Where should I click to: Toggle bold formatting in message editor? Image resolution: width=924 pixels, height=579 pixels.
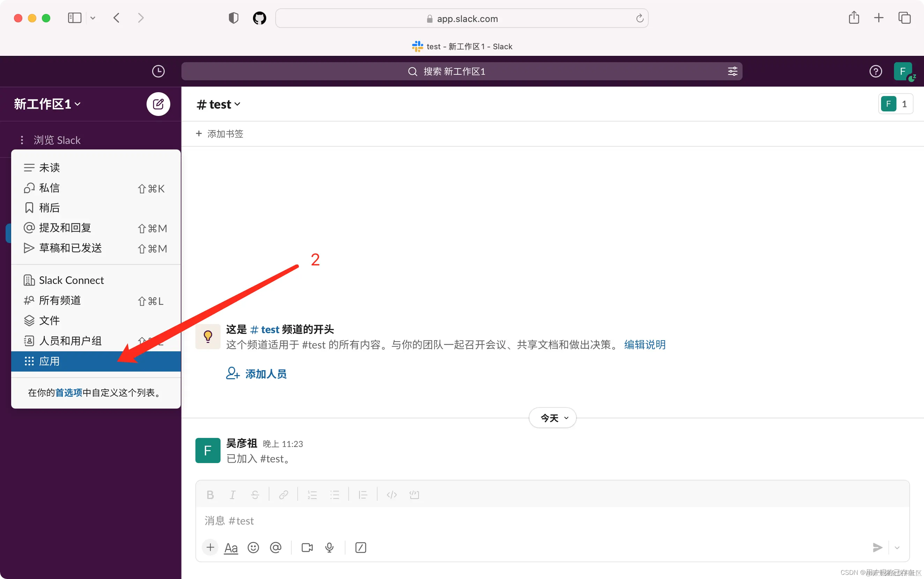210,495
